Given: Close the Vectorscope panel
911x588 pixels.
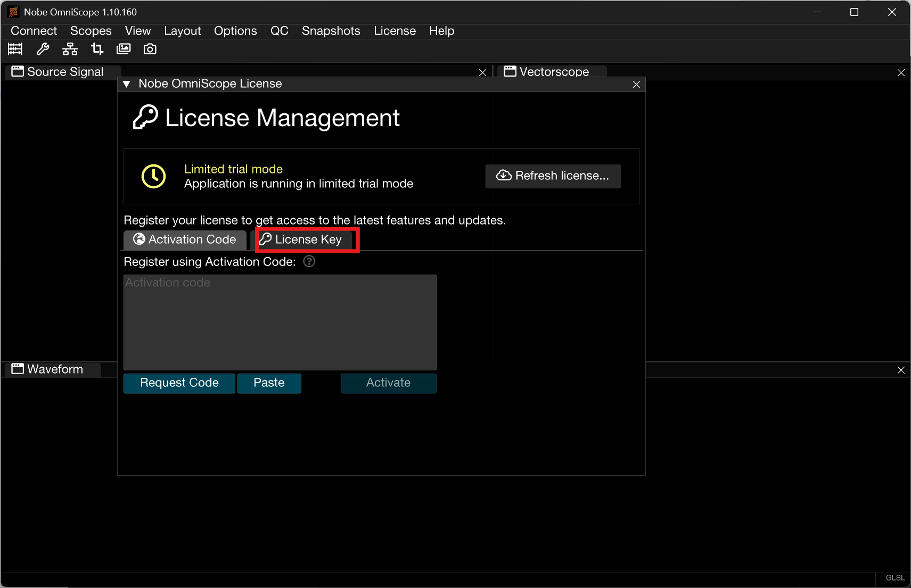Looking at the screenshot, I should (x=901, y=72).
